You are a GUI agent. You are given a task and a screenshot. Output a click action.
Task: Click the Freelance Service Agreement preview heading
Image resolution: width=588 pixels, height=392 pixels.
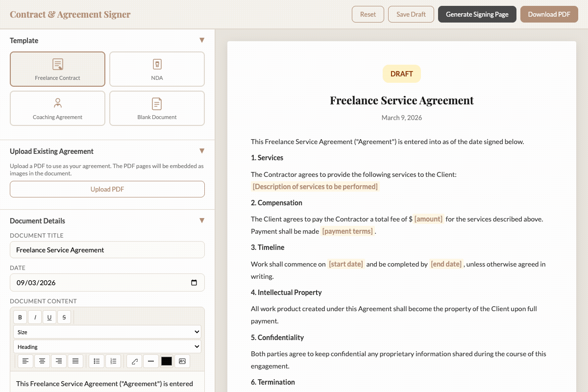(402, 100)
